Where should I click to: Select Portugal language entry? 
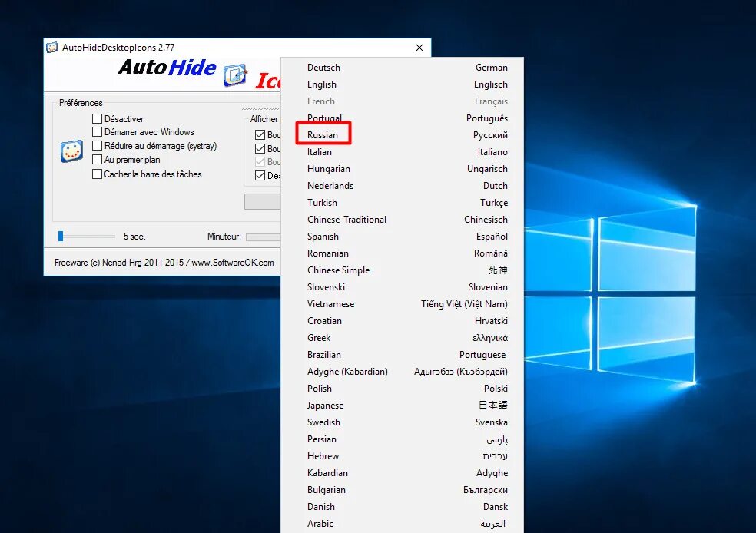pos(402,118)
